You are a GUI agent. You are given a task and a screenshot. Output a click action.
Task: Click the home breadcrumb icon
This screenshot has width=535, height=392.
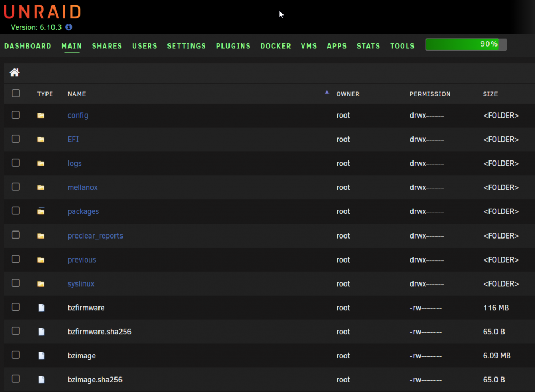tap(14, 73)
